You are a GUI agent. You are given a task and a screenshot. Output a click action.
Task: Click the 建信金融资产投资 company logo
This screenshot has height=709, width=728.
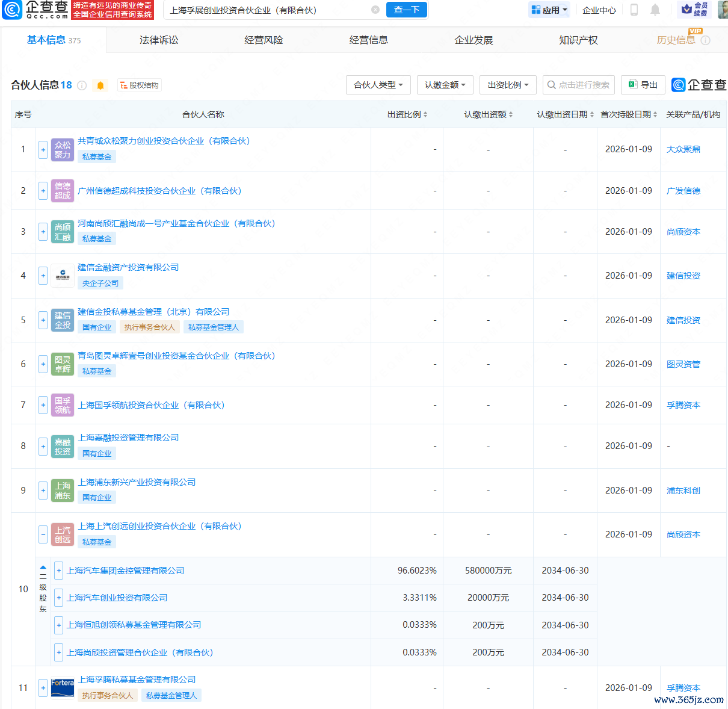63,276
